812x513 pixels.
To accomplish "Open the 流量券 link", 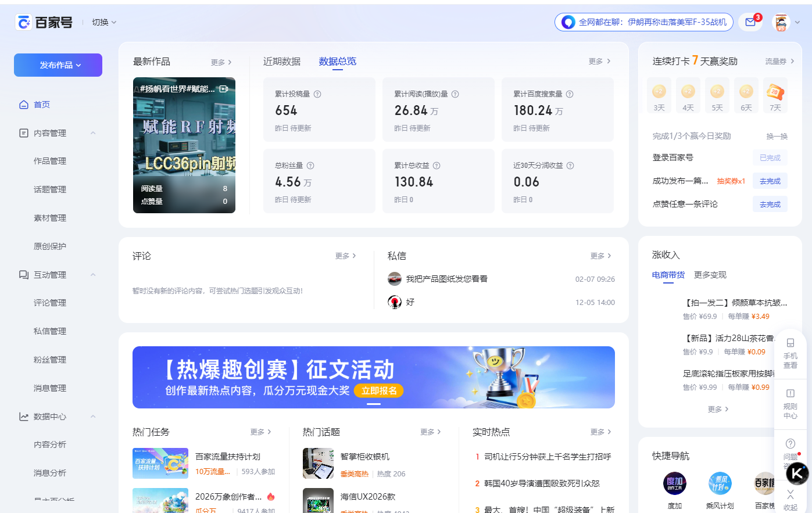I will coord(779,61).
